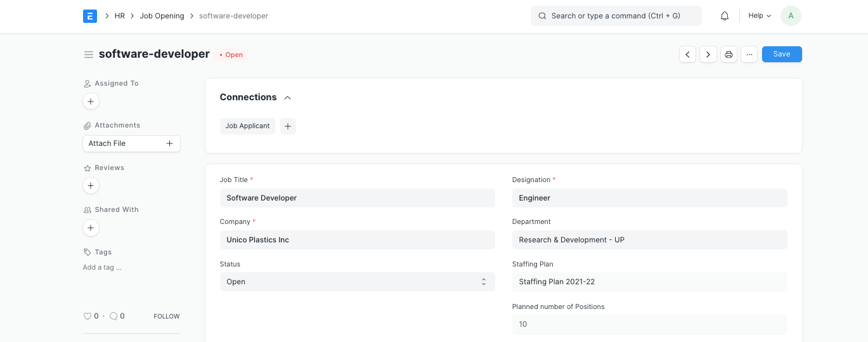The height and width of the screenshot is (342, 868).
Task: Navigate to Job Opening breadcrumb
Action: (x=162, y=16)
